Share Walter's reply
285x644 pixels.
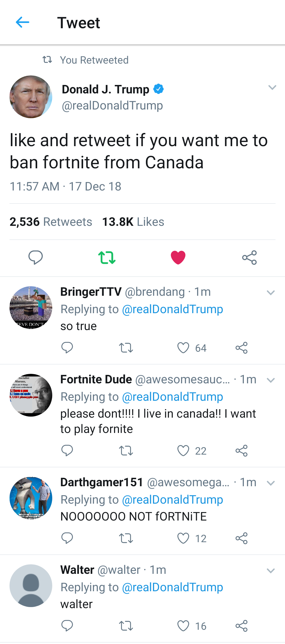pyautogui.click(x=241, y=626)
